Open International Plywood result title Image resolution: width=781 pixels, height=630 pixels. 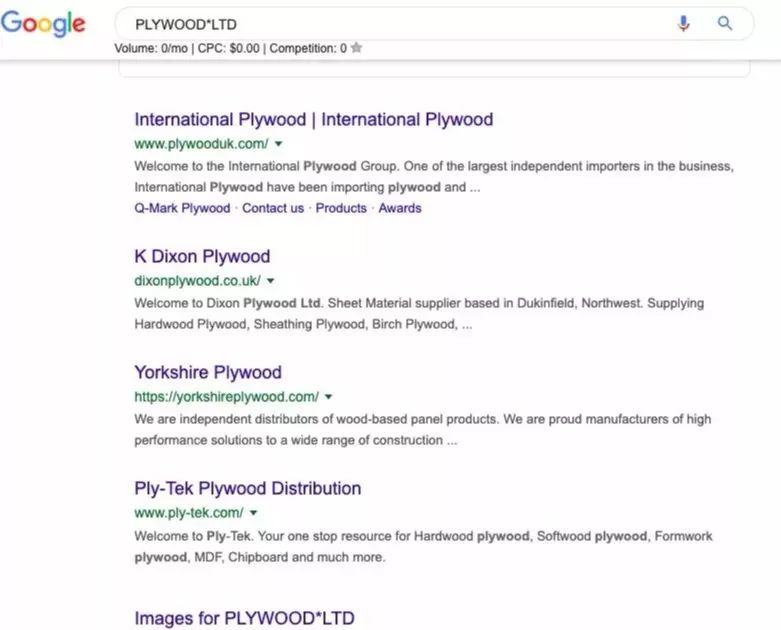click(x=313, y=120)
